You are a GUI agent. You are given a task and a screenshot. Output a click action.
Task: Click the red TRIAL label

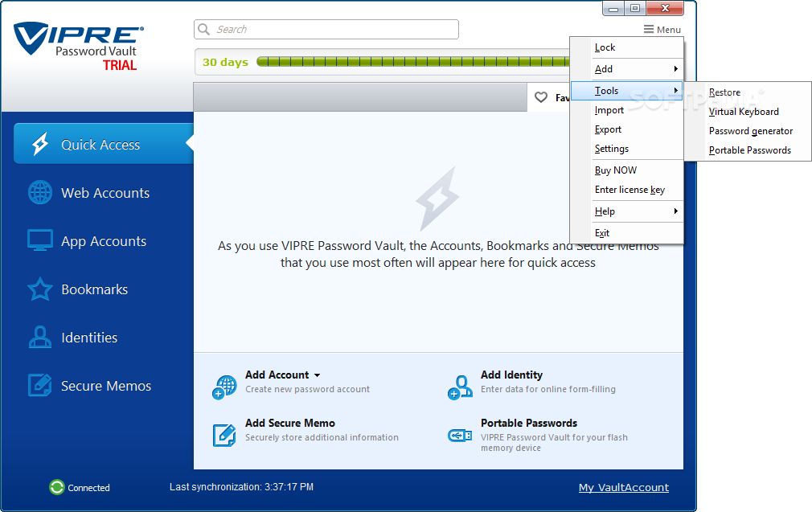tap(120, 65)
